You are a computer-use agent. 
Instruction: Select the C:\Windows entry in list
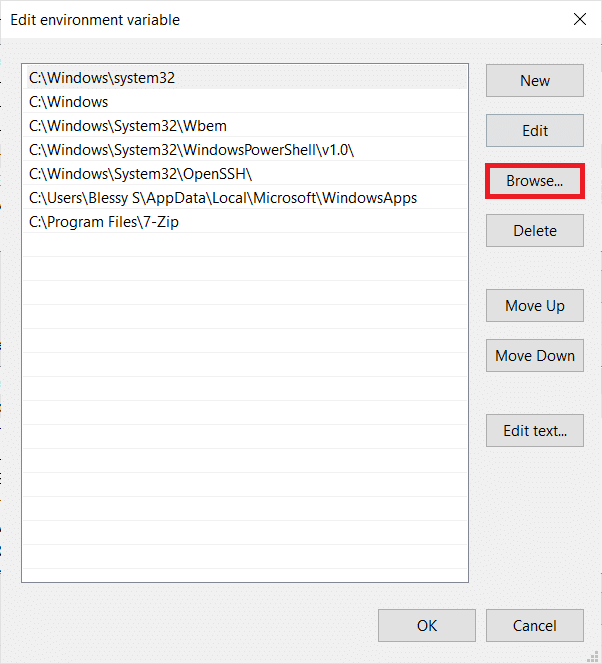(x=68, y=102)
